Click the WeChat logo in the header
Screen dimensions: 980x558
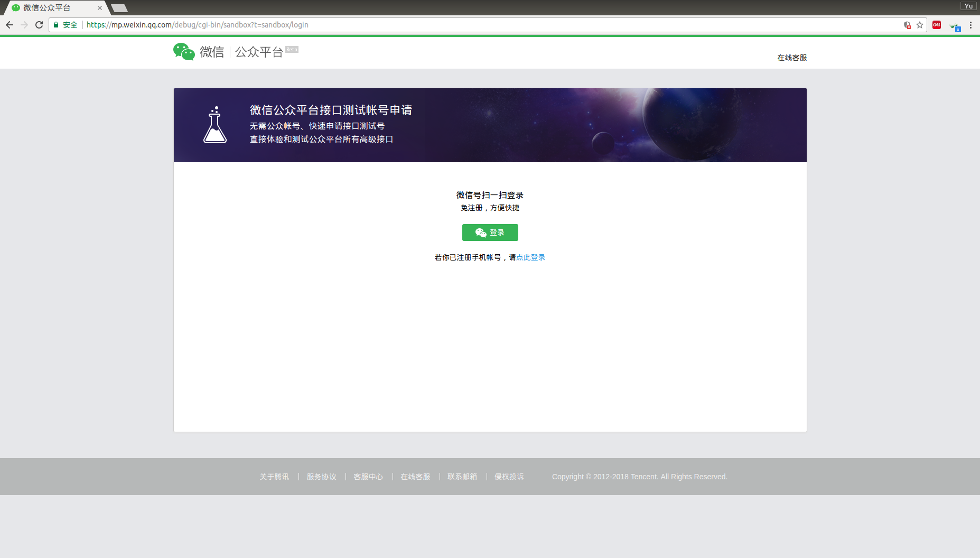pyautogui.click(x=183, y=51)
